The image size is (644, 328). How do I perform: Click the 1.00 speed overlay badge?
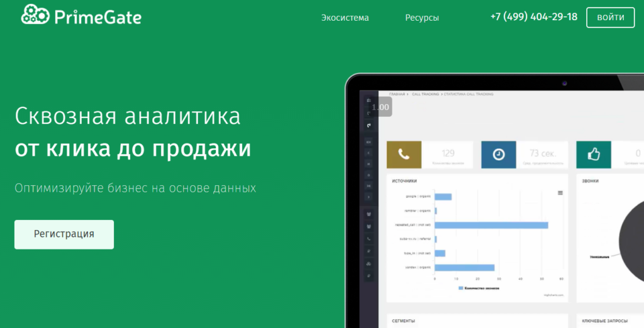pyautogui.click(x=380, y=107)
